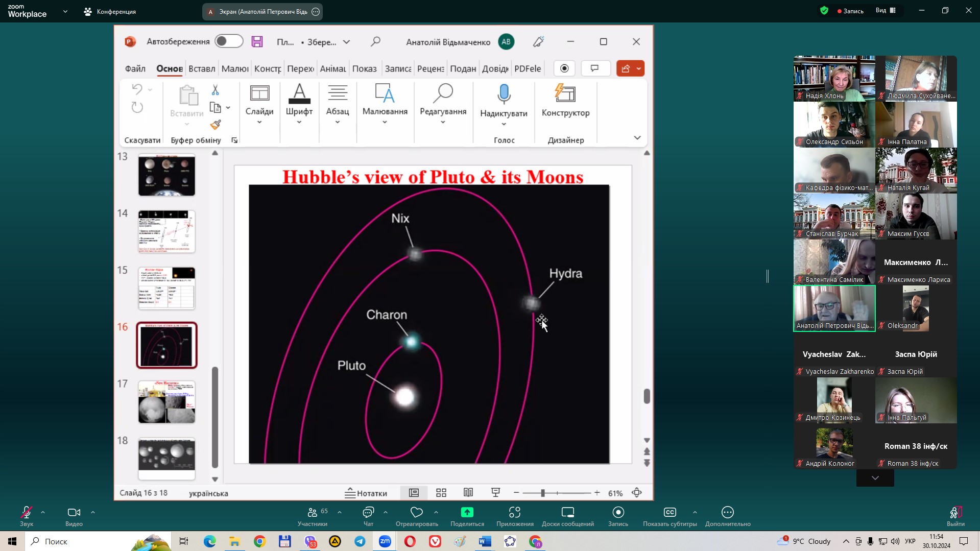Collapse the ribbon chevron
The height and width of the screenshot is (551, 980).
click(x=637, y=138)
